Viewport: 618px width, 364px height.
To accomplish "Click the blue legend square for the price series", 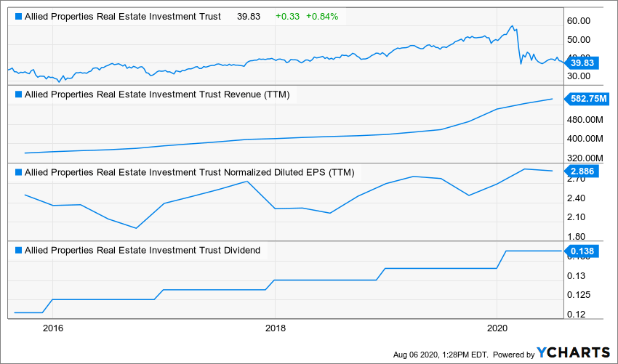I will click(x=18, y=17).
